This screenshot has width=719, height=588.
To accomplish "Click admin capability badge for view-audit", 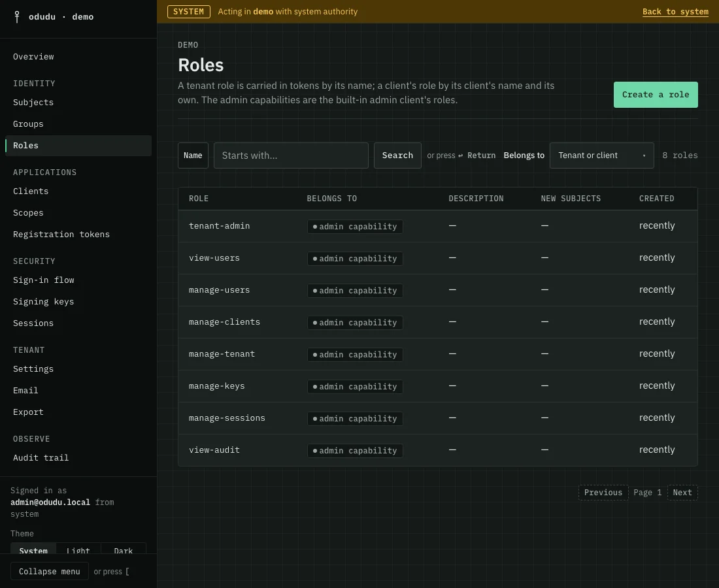I will pos(355,451).
